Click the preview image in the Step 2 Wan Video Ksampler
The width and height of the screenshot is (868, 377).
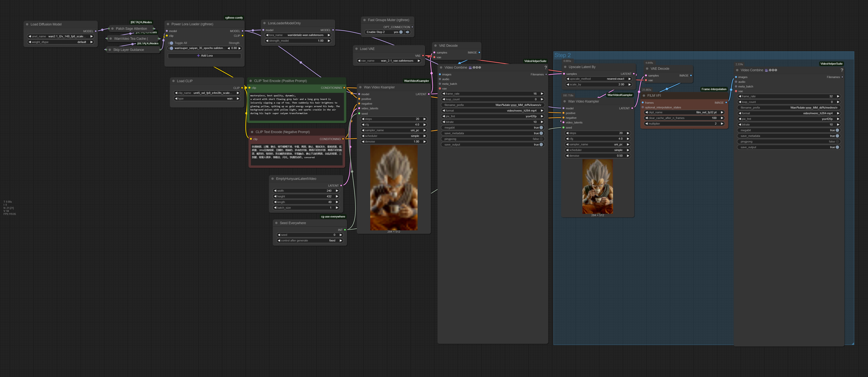598,187
